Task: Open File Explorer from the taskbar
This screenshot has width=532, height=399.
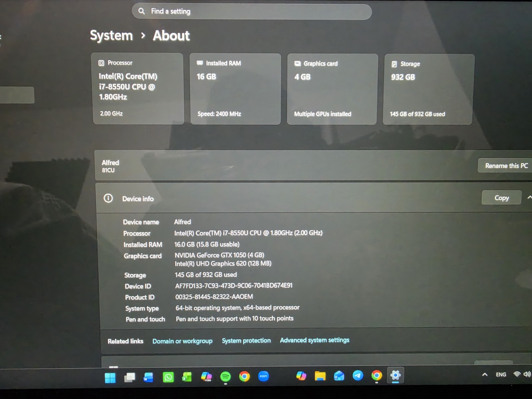Action: (x=320, y=376)
